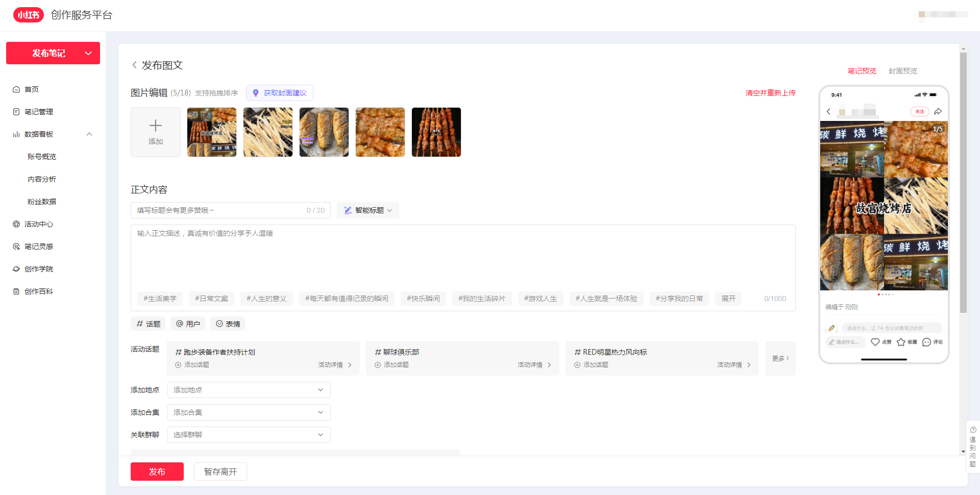
Task: Show 更多 activity topics
Action: 780,358
